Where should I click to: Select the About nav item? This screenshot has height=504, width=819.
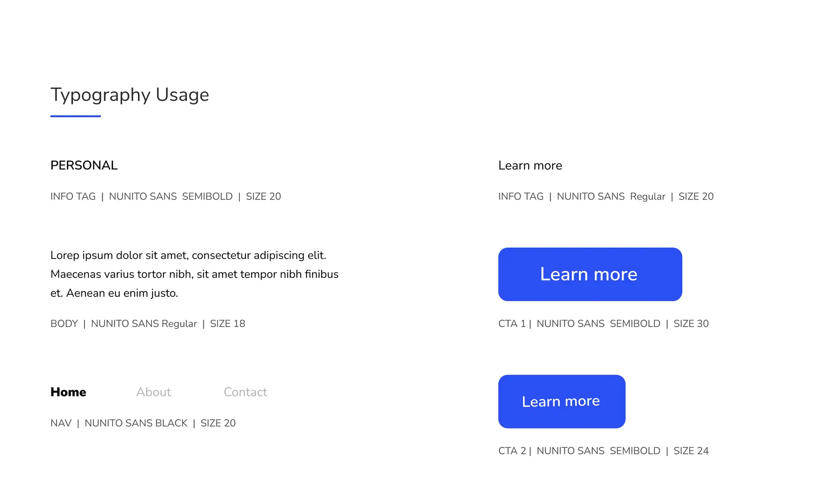(x=154, y=392)
